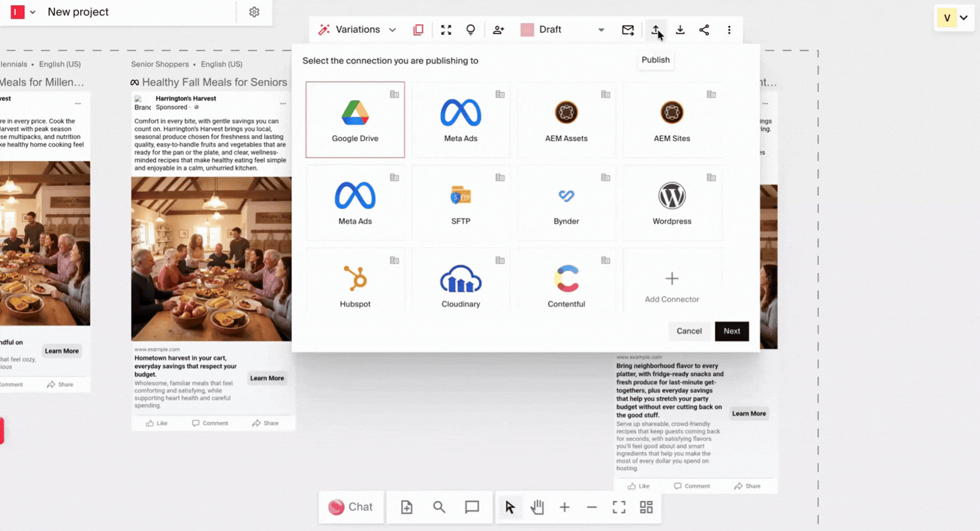980x531 pixels.
Task: Click Learn More on the Millennials ad
Action: pyautogui.click(x=62, y=351)
